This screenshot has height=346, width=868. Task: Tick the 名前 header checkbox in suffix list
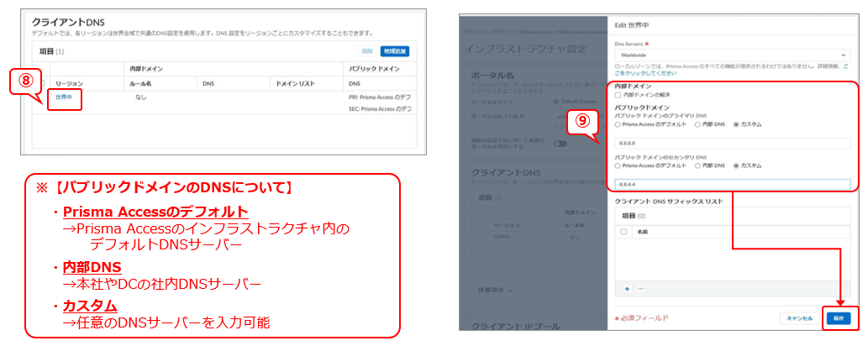(x=623, y=232)
